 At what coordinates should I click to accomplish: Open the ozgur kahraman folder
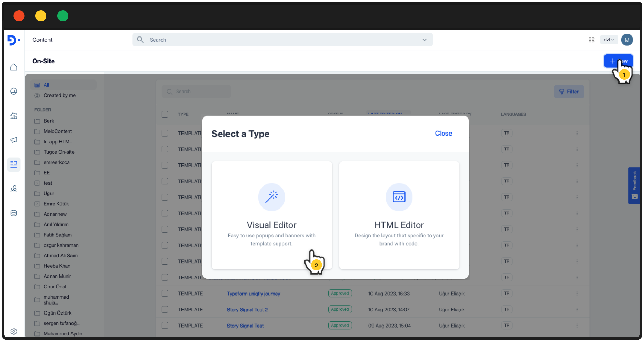click(x=61, y=245)
